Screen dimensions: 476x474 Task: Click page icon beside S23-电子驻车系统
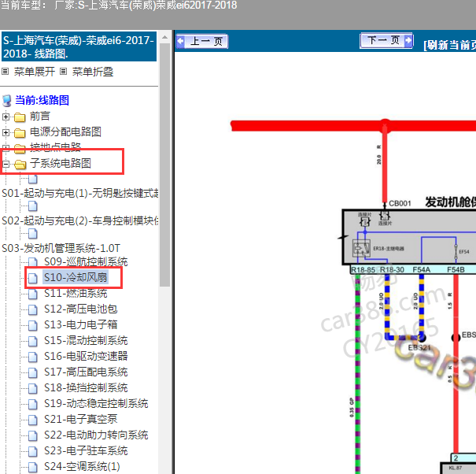click(33, 451)
